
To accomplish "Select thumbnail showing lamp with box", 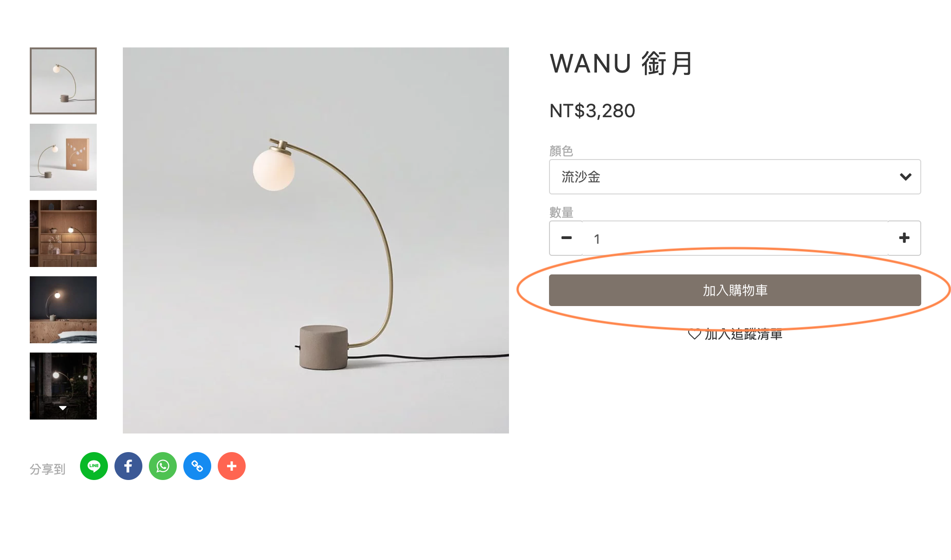I will coord(63,157).
